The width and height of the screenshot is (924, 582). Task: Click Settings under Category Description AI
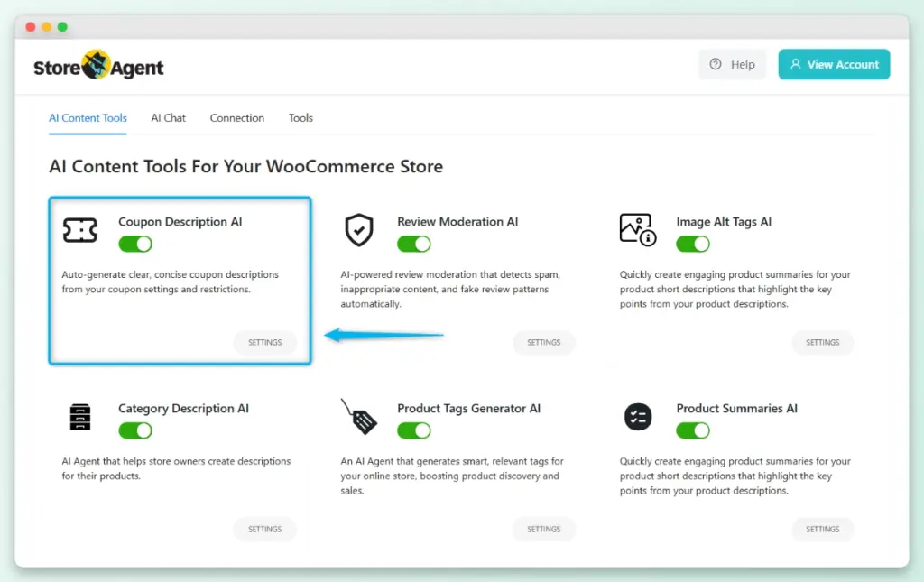click(264, 529)
